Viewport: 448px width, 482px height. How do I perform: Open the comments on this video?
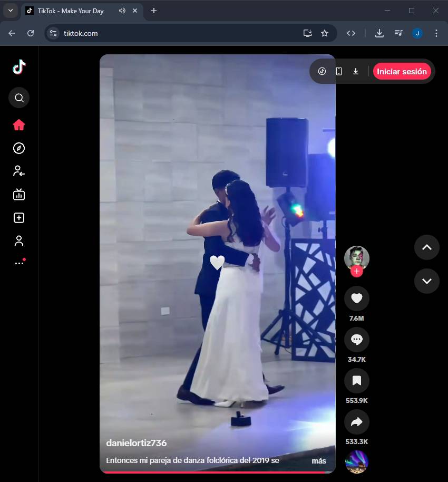coord(357,340)
